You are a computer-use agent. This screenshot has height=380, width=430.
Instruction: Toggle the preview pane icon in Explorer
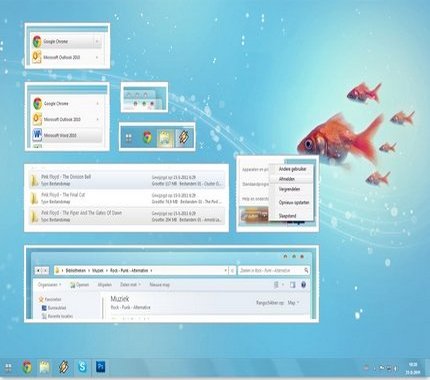293,285
